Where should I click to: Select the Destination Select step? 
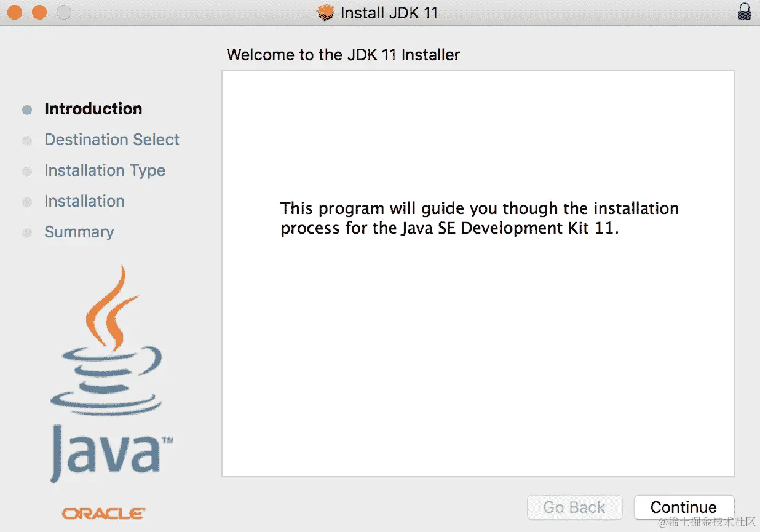click(x=112, y=140)
